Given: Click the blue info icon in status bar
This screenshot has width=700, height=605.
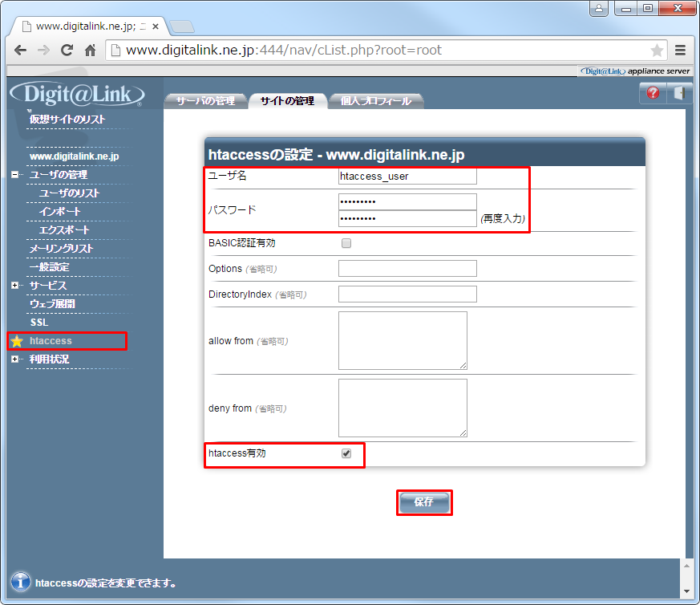Looking at the screenshot, I should [20, 583].
